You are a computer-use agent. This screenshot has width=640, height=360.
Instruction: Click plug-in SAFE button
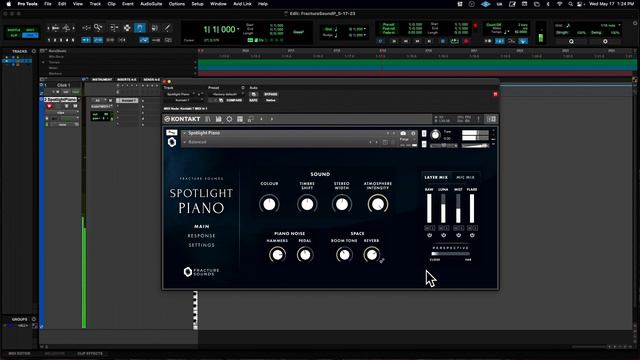(x=253, y=100)
